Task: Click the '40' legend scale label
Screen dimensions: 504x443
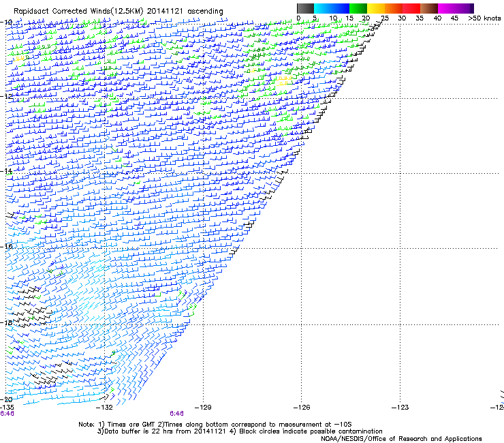Action: (x=437, y=18)
